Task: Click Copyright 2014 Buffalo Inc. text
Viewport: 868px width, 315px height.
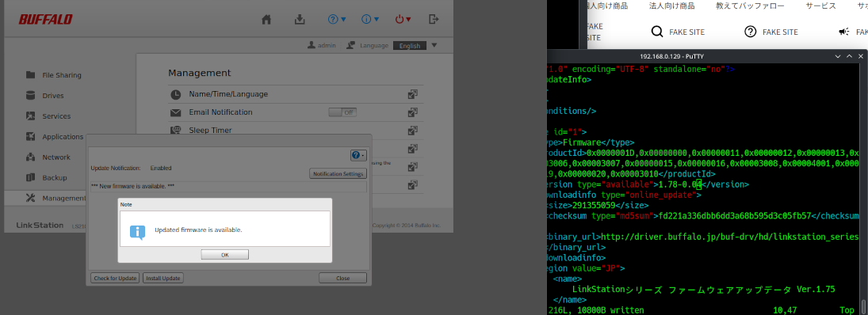Action: coord(407,226)
